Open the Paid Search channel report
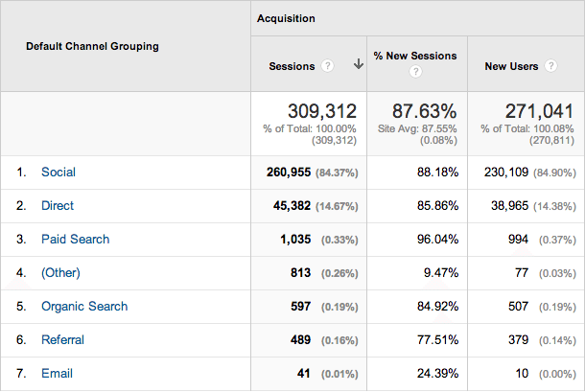The height and width of the screenshot is (392, 585). [75, 240]
